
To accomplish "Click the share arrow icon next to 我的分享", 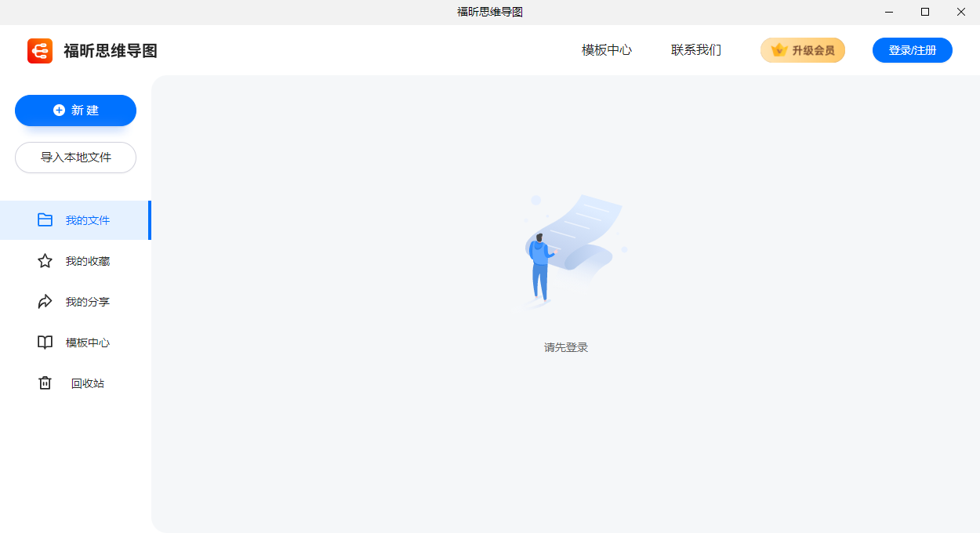I will tap(45, 301).
